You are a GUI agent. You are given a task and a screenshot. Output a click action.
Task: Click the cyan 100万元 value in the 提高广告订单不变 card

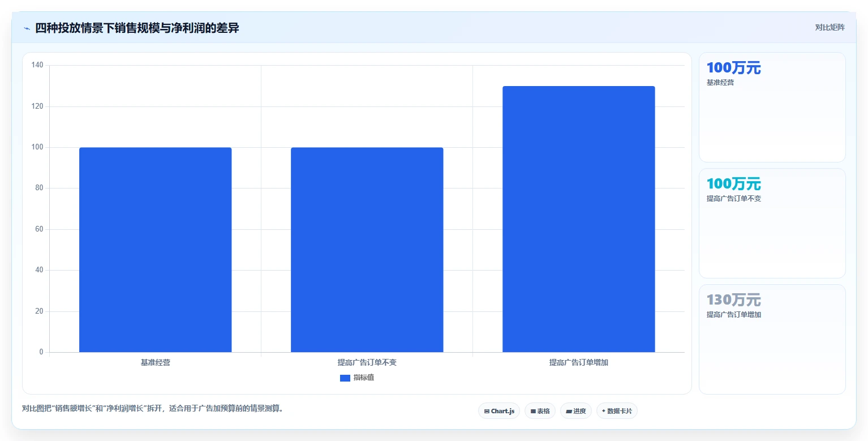(x=733, y=184)
